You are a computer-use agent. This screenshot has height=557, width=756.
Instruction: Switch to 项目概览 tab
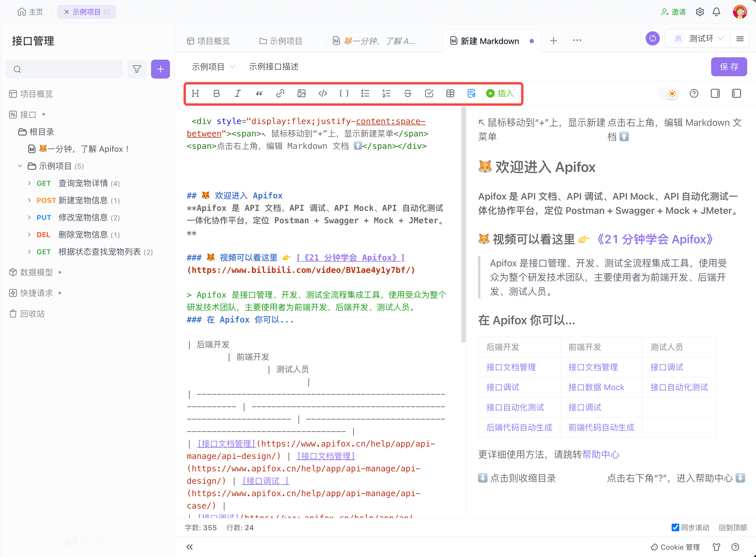[x=209, y=41]
